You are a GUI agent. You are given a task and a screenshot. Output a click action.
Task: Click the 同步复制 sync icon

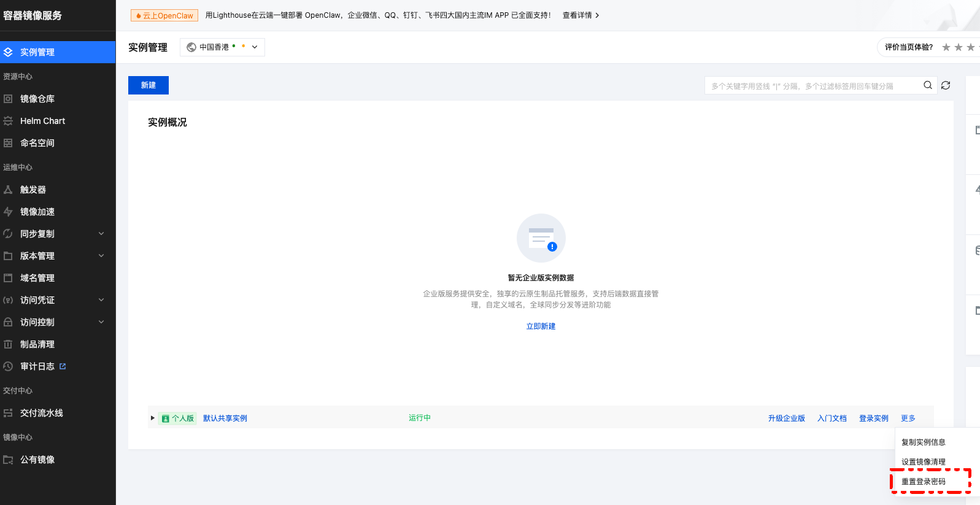(8, 234)
